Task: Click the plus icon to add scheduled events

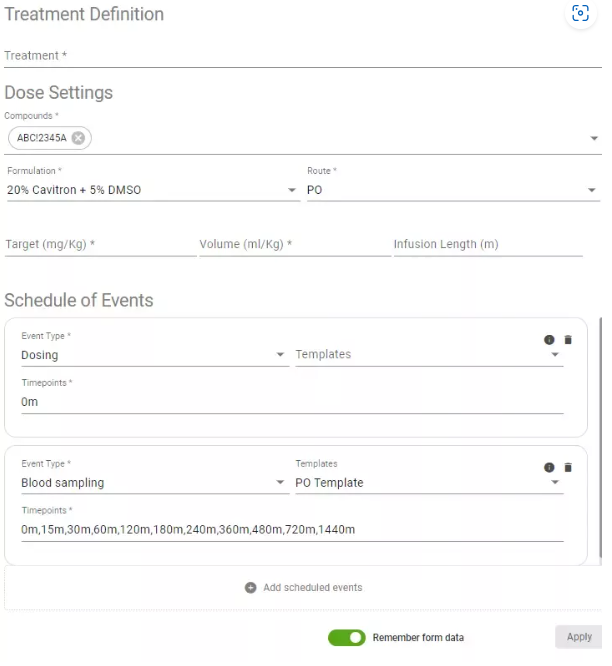Action: [251, 587]
